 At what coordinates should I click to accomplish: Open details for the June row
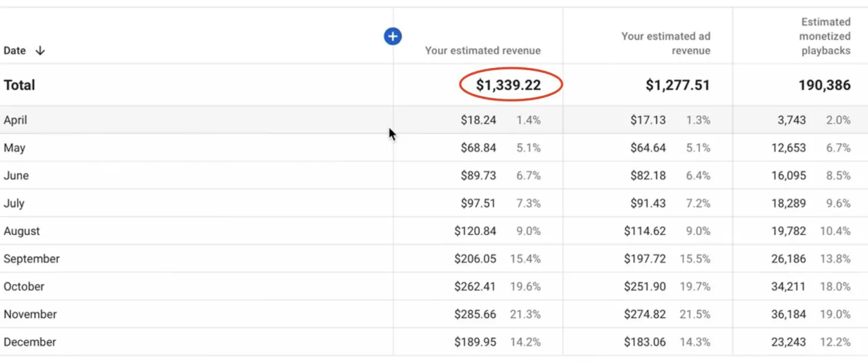point(16,175)
